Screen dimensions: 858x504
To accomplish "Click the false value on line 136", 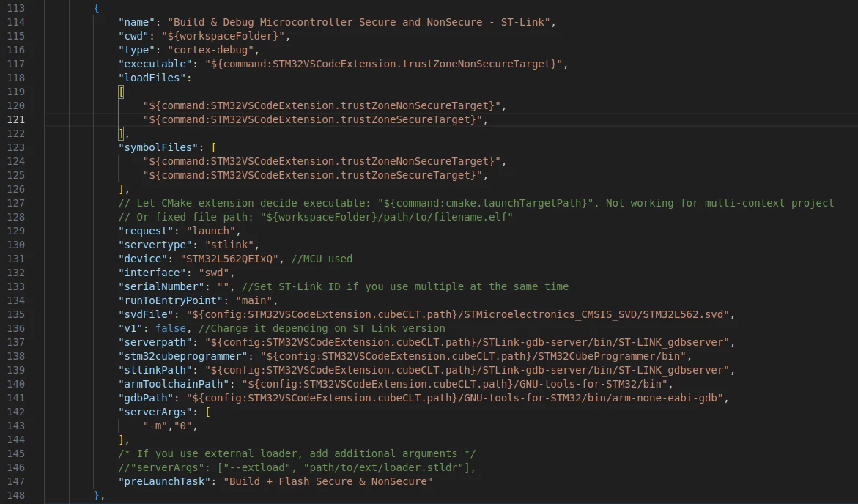I will pos(171,328).
